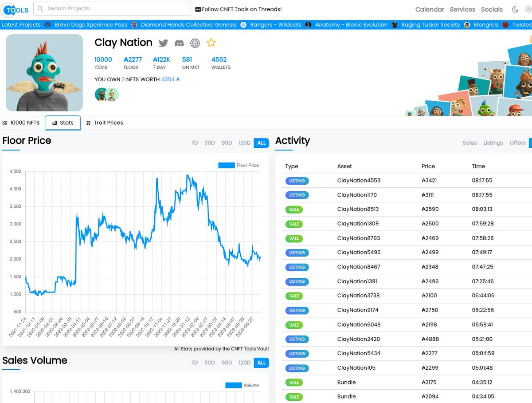Click the Bundle sale priced ₳2175
The image size is (532, 403).
[x=346, y=382]
